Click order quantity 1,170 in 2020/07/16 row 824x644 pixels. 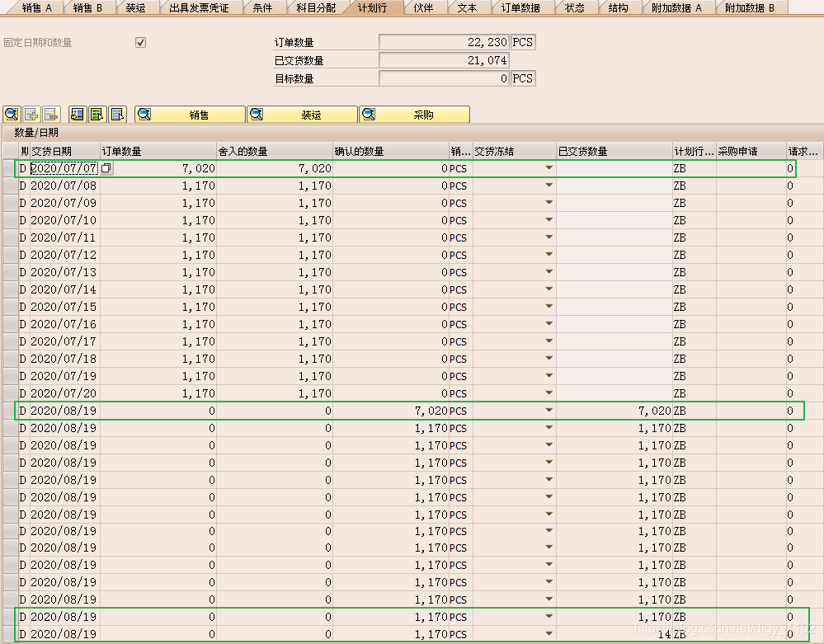[158, 324]
